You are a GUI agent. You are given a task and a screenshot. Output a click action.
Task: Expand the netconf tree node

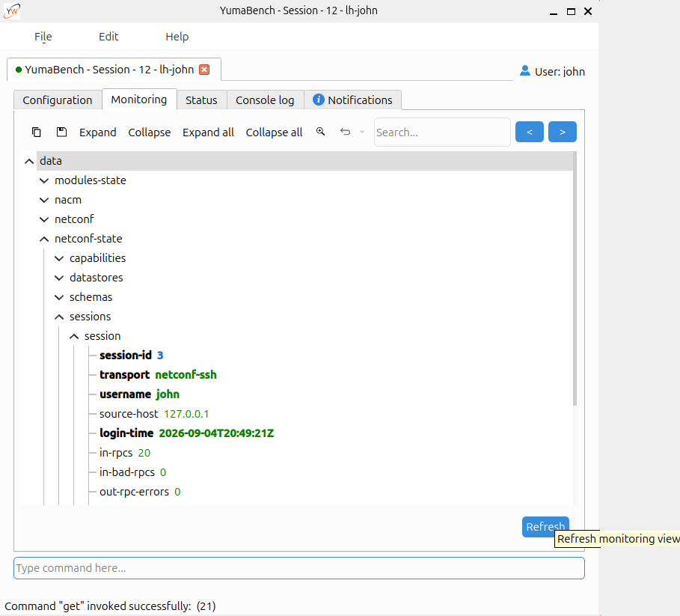point(44,219)
